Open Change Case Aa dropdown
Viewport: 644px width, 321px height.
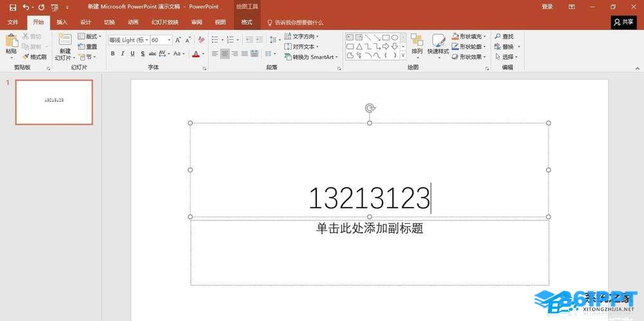[178, 53]
